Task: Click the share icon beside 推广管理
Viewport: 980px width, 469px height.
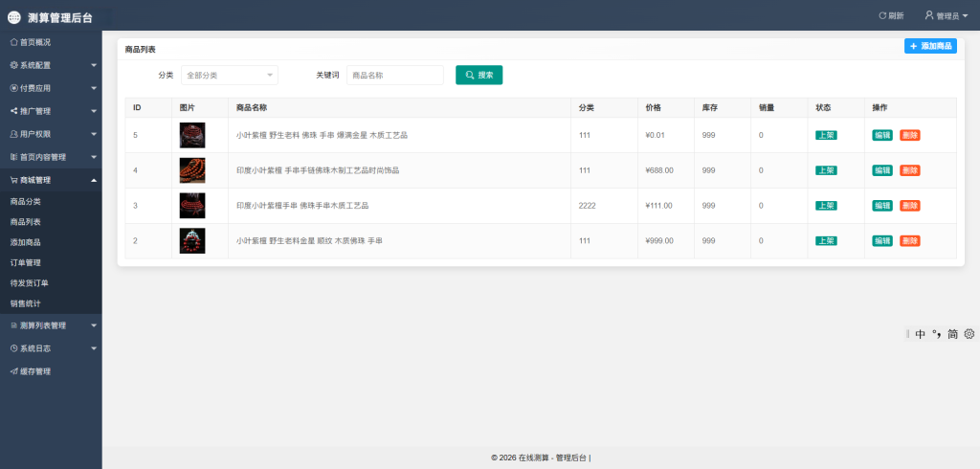Action: 13,111
